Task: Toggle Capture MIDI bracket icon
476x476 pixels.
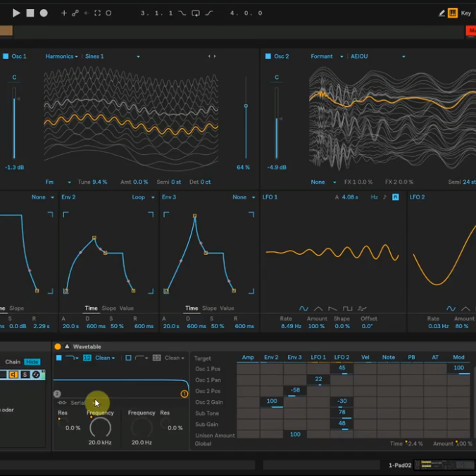Action: tap(97, 13)
